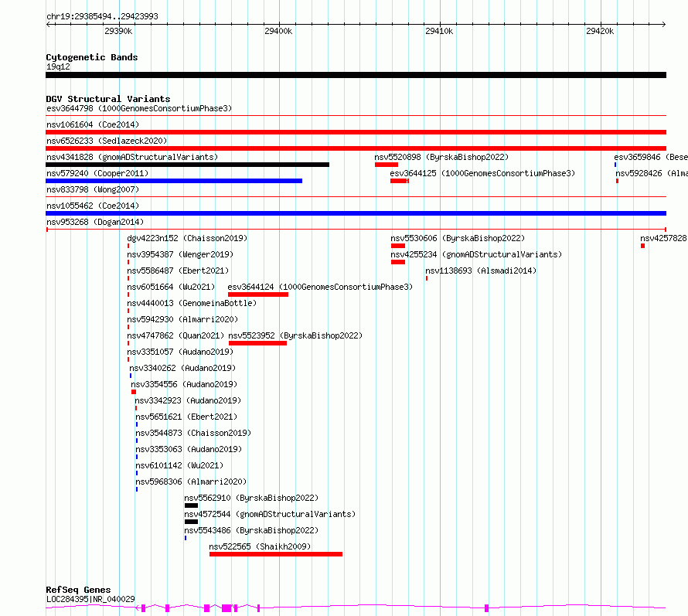Open variant nsv3342923 (Audano2019)
The width and height of the screenshot is (688, 616).
click(188, 400)
